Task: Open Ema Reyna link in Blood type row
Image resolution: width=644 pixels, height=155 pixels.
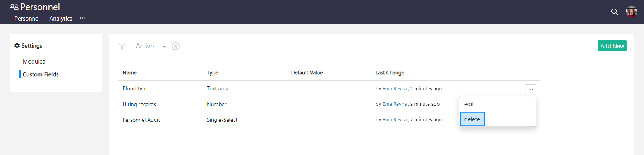Action: pos(395,89)
